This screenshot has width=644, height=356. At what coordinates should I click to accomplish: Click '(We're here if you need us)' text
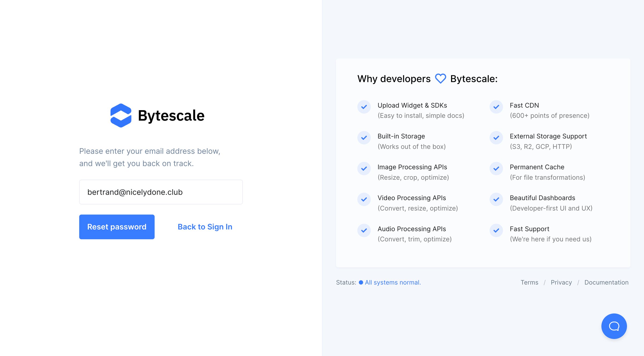pos(551,239)
